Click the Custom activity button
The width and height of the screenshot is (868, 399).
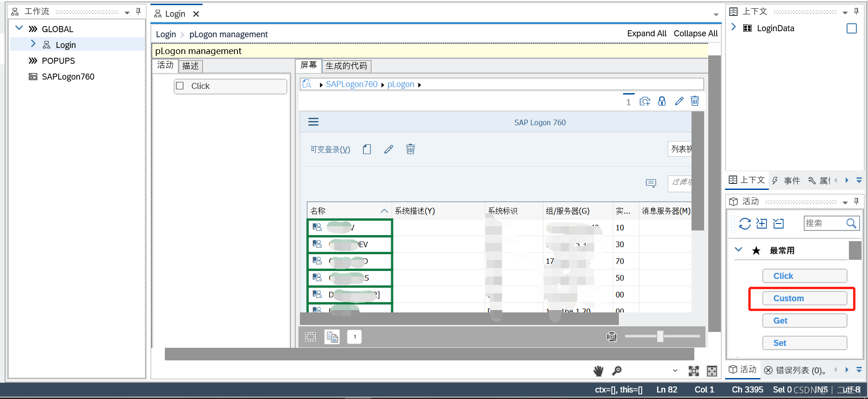(805, 298)
